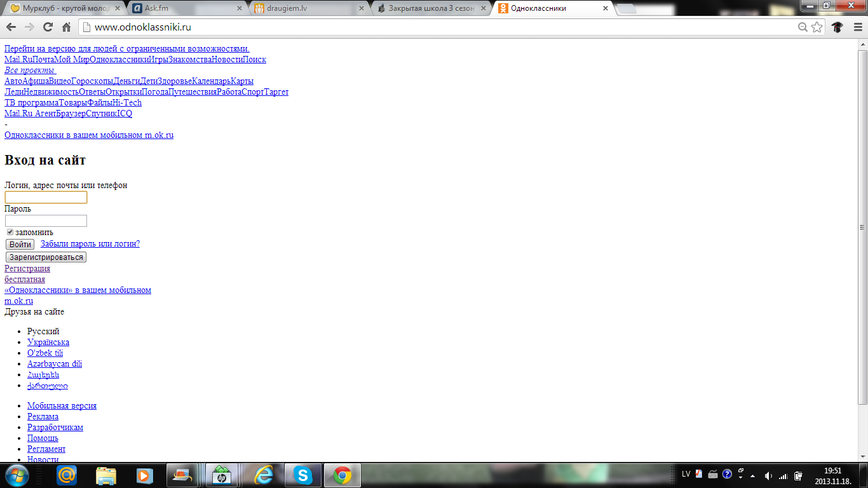This screenshot has width=868, height=488.
Task: Click the Реклама footer link
Action: coord(43,417)
